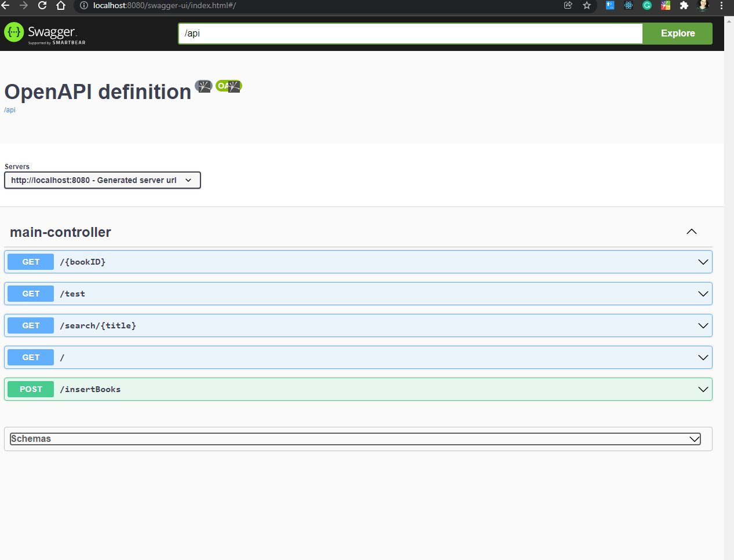
Task: Expand the POST /insertBooks operation
Action: tap(358, 389)
